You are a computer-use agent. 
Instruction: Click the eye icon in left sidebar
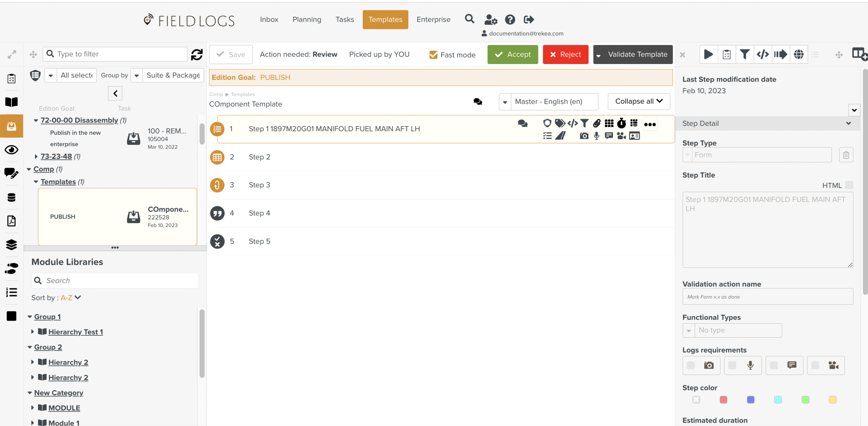pyautogui.click(x=11, y=150)
